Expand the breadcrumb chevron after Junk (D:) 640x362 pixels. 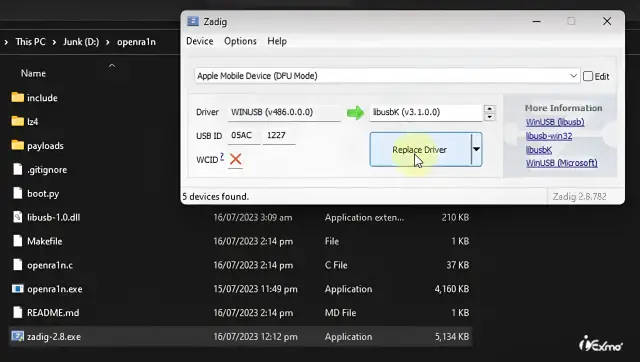point(108,42)
